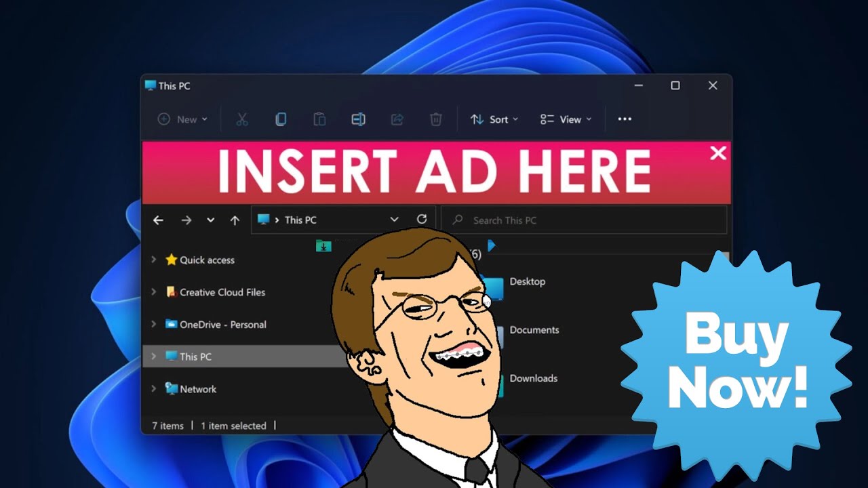Viewport: 868px width, 488px height.
Task: Click the Copy icon
Action: coord(281,119)
